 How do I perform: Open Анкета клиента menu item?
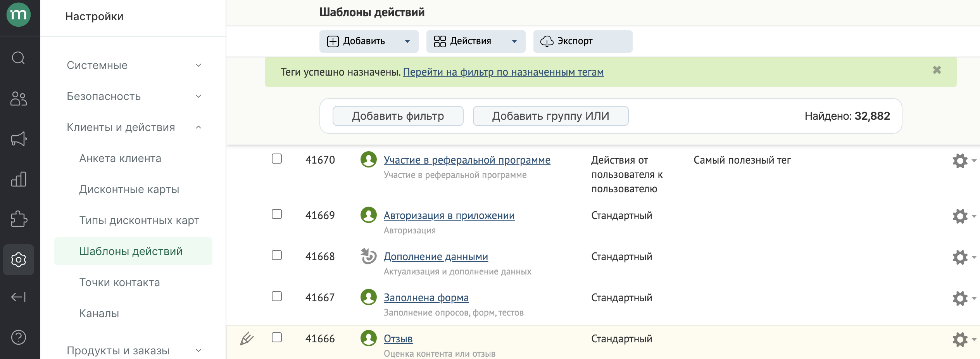pyautogui.click(x=120, y=158)
